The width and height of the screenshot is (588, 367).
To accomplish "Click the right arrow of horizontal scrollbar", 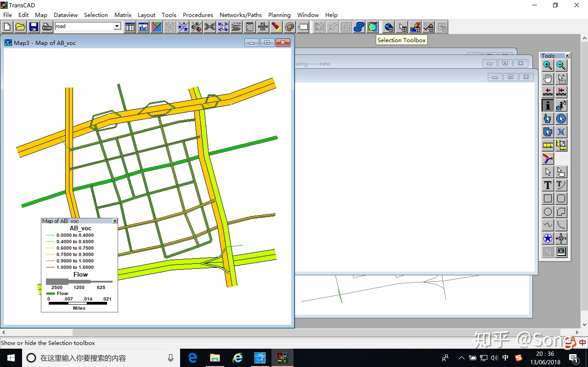I will [577, 332].
